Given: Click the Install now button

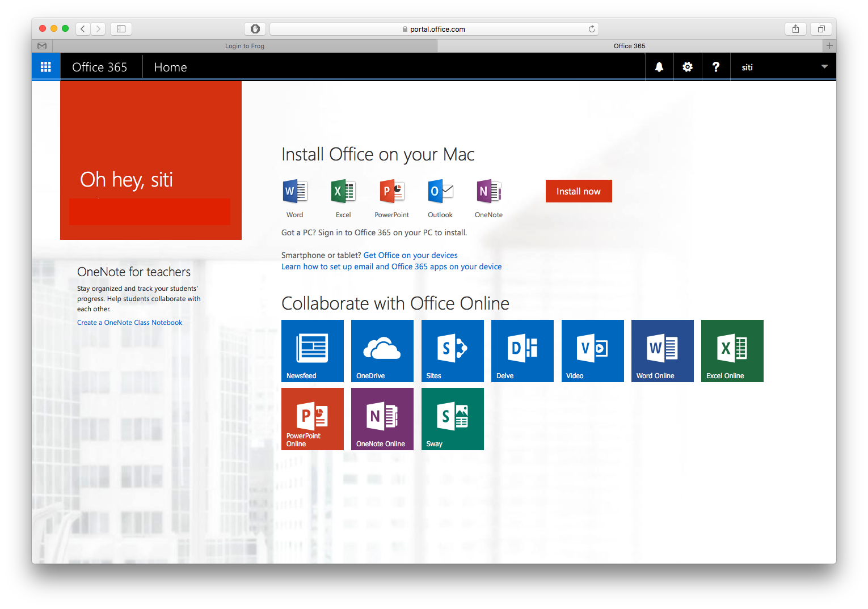Looking at the screenshot, I should click(x=579, y=191).
